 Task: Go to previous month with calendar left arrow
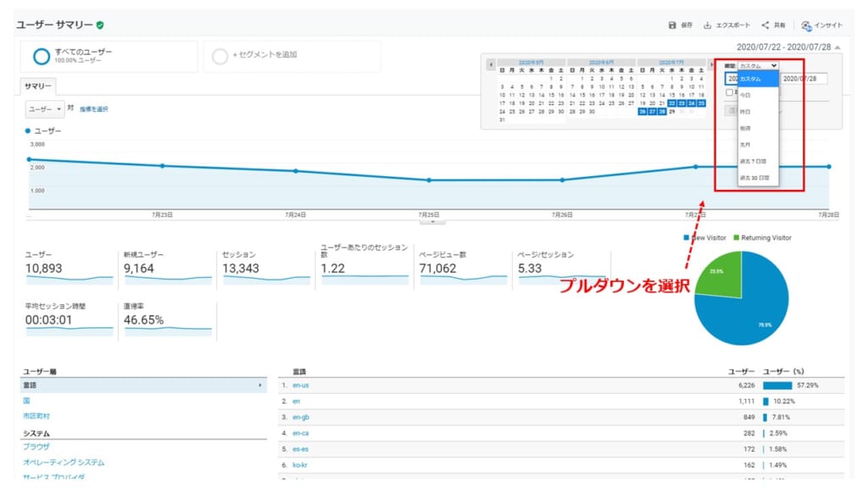click(491, 65)
